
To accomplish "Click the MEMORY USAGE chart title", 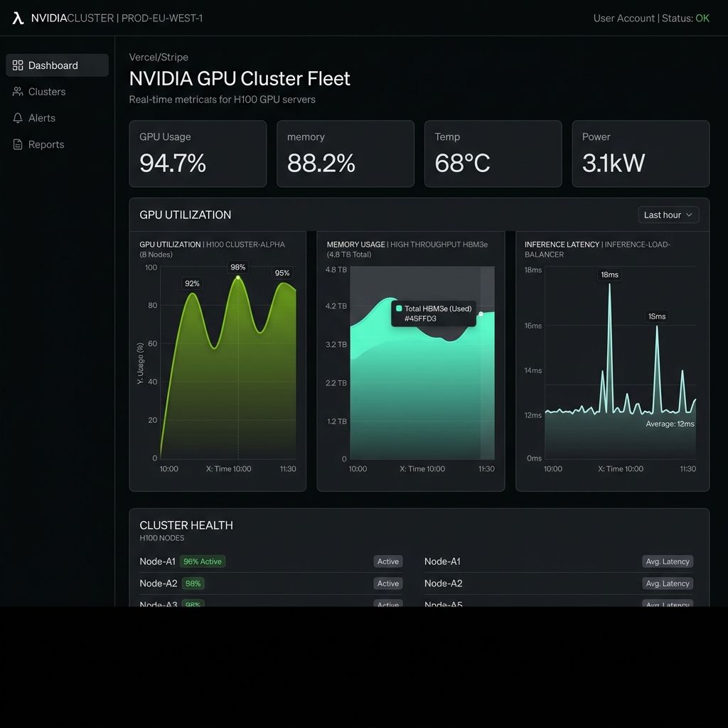I will (x=355, y=245).
